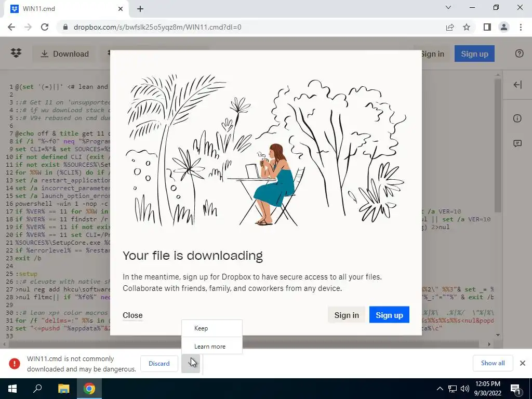Choose Keep from the download menu

pos(212,328)
